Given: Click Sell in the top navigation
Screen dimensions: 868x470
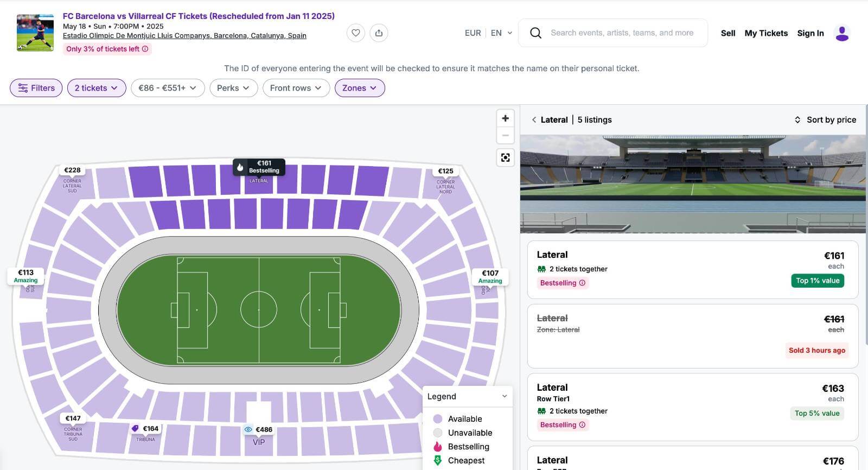Looking at the screenshot, I should [727, 33].
